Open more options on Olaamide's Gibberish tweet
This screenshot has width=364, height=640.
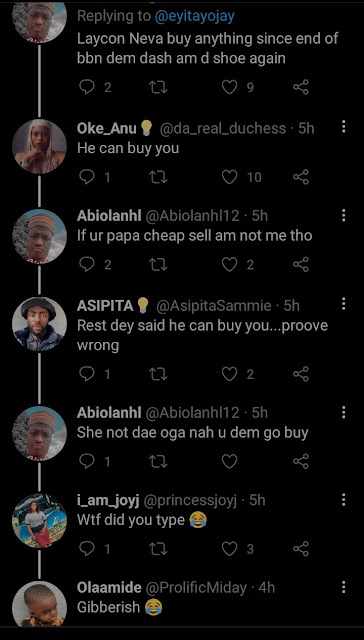(x=344, y=587)
